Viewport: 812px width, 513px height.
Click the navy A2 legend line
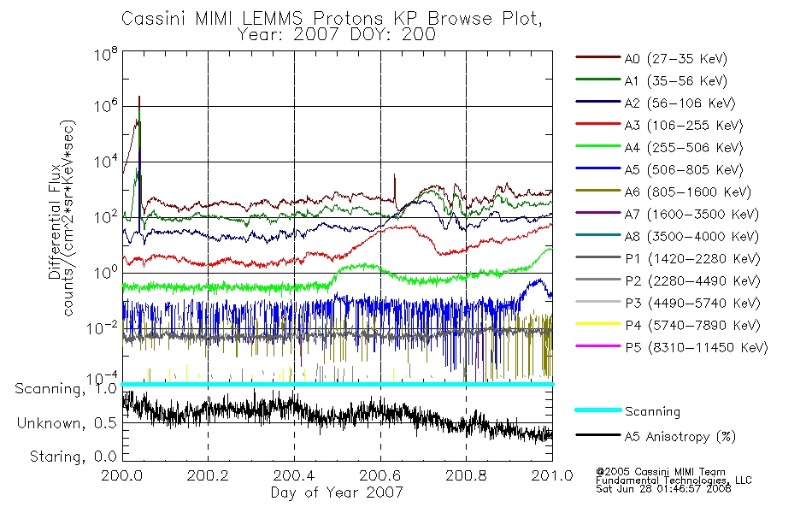(597, 102)
